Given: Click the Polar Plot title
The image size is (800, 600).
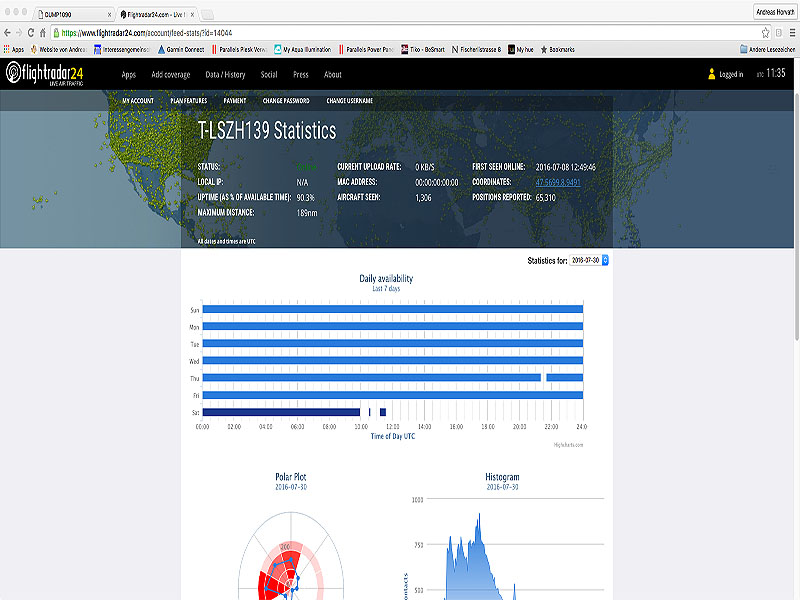Looking at the screenshot, I should pos(291,477).
